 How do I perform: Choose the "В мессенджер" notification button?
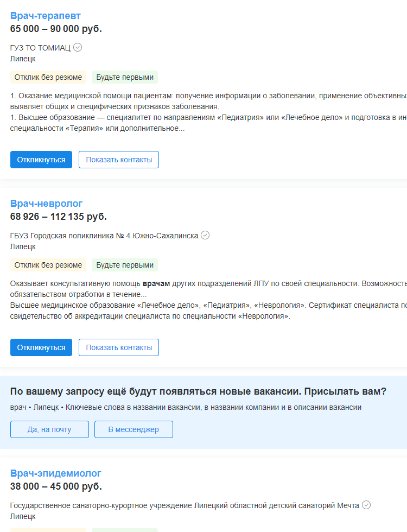point(133,429)
